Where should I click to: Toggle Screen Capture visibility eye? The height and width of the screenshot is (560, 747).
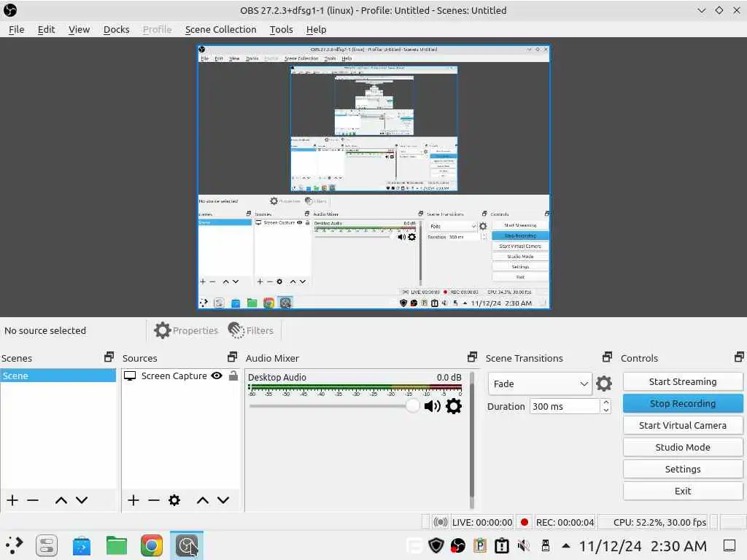tap(217, 376)
